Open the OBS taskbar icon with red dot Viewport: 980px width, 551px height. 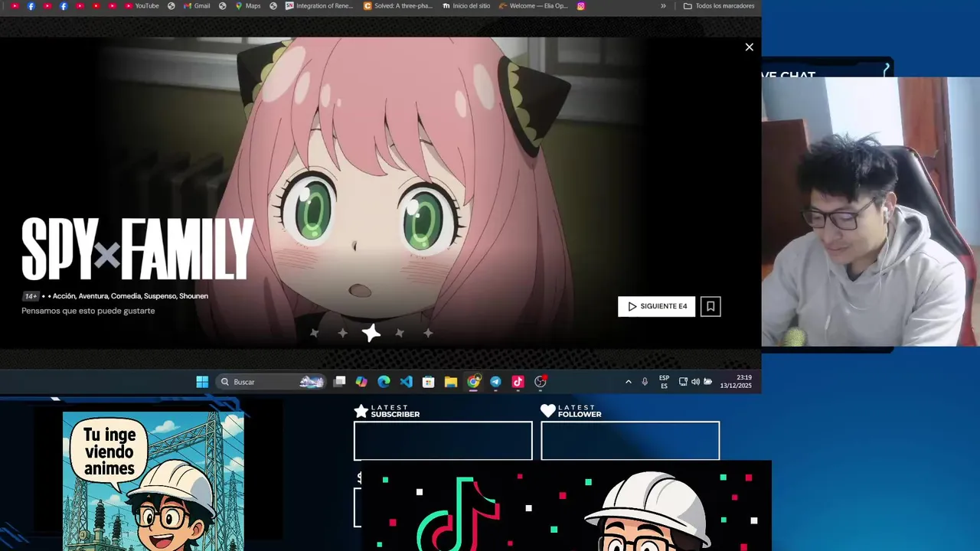point(541,382)
